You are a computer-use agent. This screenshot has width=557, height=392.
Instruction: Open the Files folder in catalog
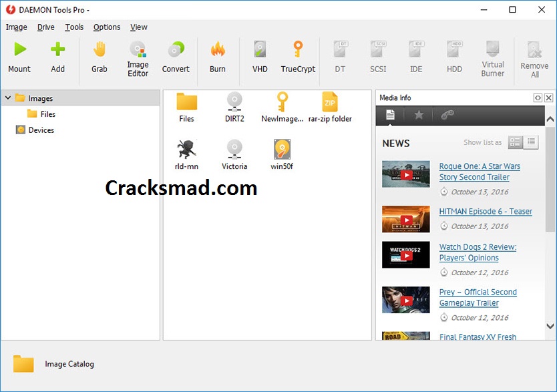coord(187,102)
